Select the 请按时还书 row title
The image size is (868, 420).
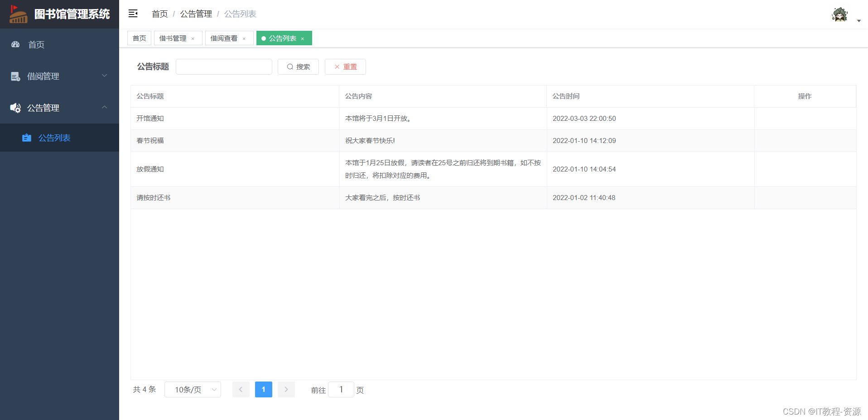[x=154, y=197]
